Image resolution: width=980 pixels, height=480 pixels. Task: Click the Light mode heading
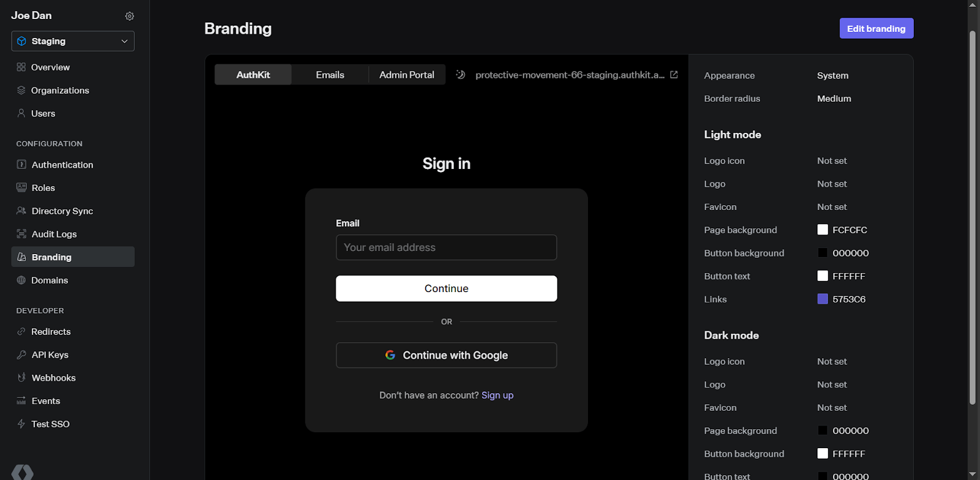(733, 135)
